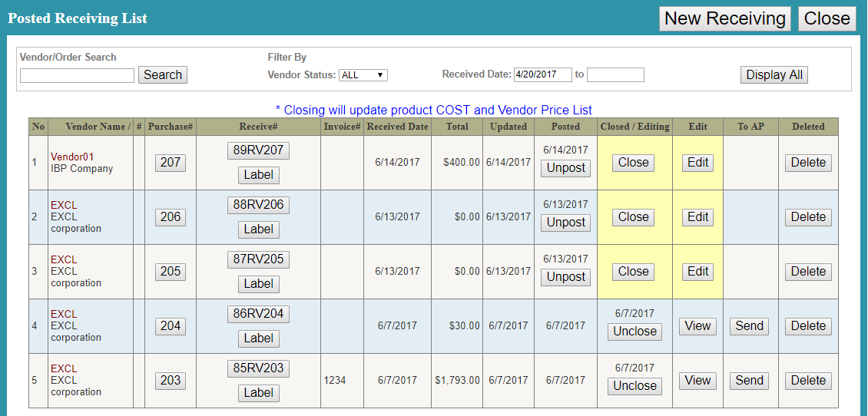The image size is (868, 416).
Task: Open purchase order 207
Action: click(171, 163)
